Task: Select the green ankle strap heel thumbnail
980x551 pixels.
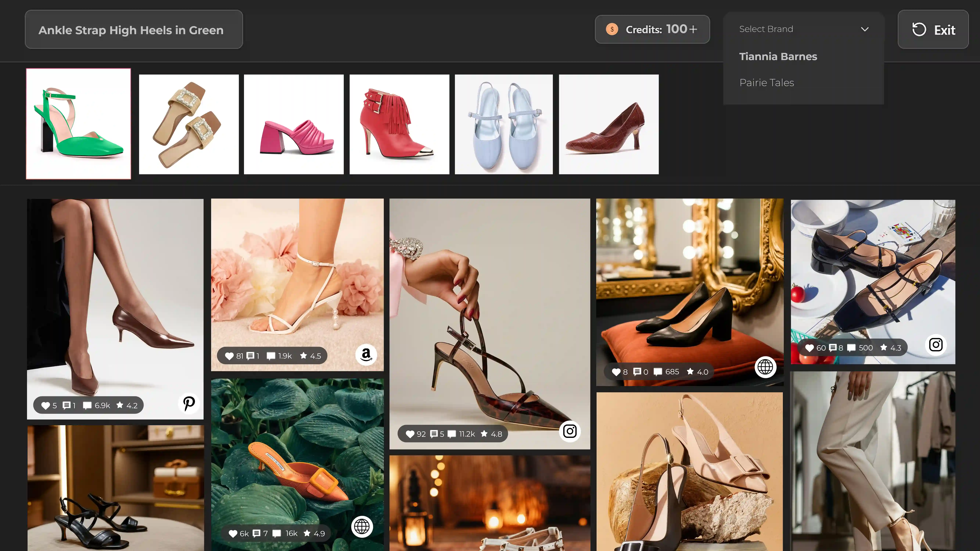Action: click(78, 124)
